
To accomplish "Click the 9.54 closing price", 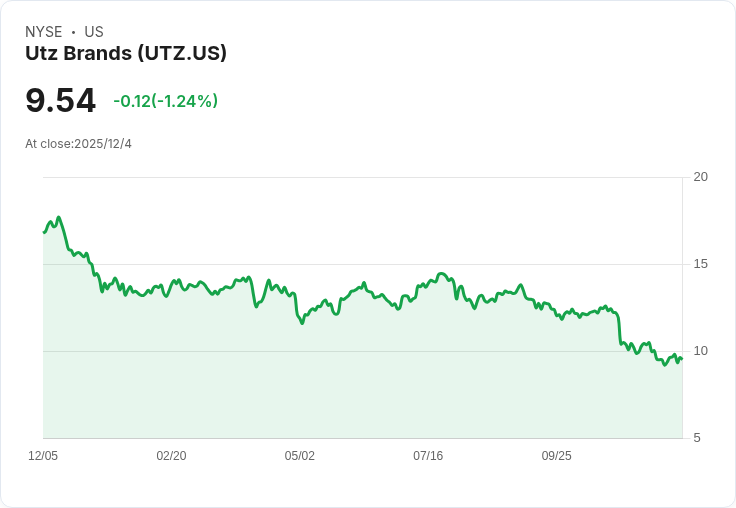I will coord(60,100).
